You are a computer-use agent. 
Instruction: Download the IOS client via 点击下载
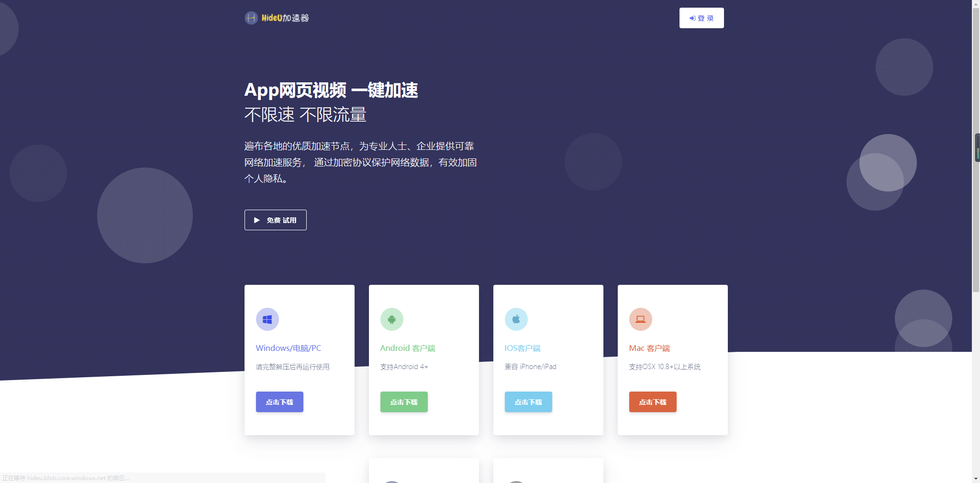pyautogui.click(x=528, y=402)
